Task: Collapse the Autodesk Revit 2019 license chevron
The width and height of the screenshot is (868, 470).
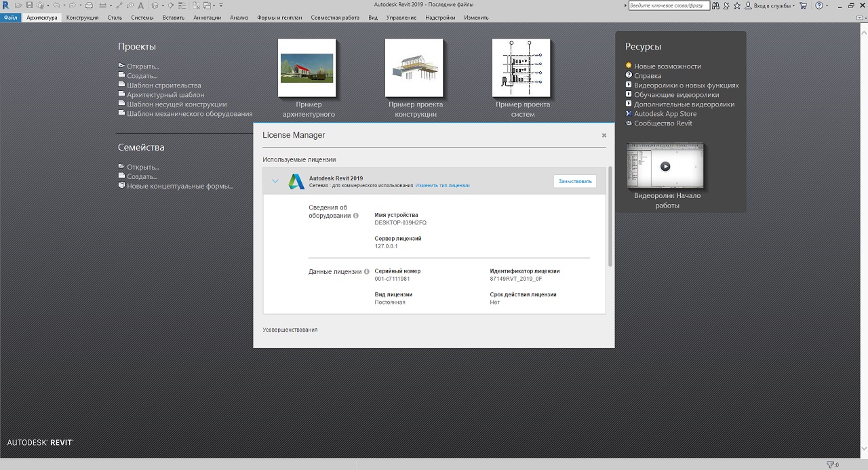Action: tap(275, 181)
